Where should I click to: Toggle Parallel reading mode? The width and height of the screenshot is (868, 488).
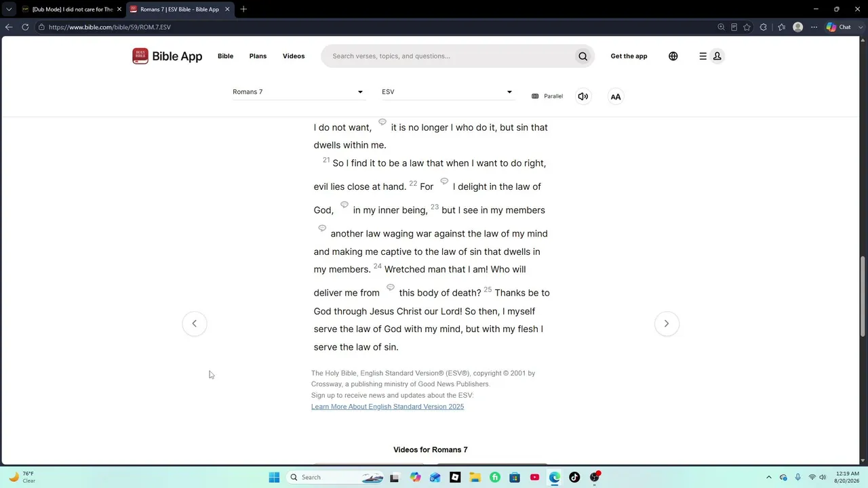547,96
